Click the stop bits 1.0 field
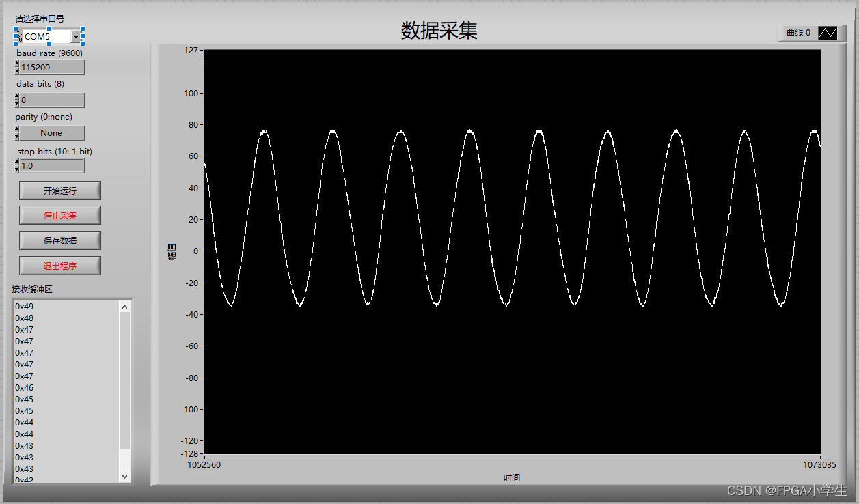The height and width of the screenshot is (504, 859). tap(52, 166)
